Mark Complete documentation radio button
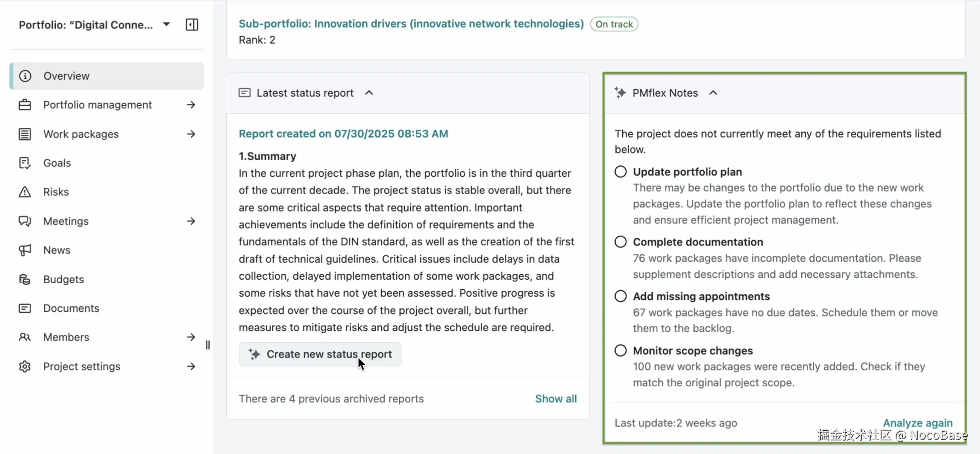 (x=621, y=242)
